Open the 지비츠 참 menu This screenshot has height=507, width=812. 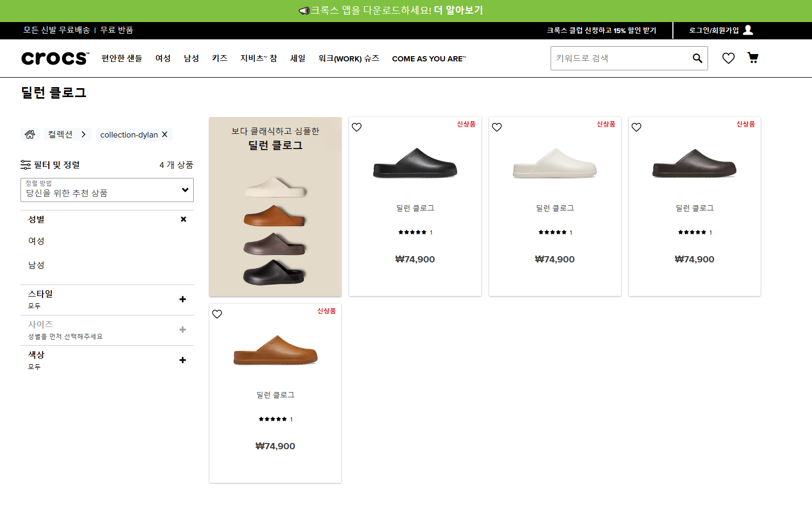click(x=259, y=58)
